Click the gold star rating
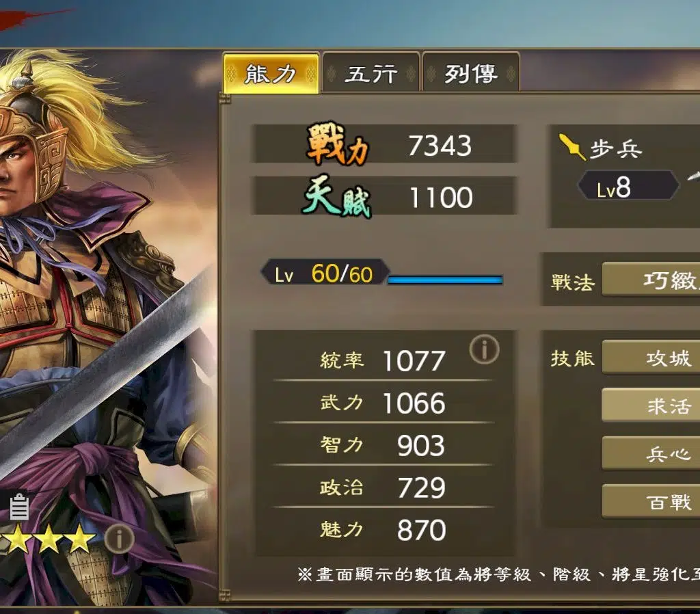 tap(48, 539)
